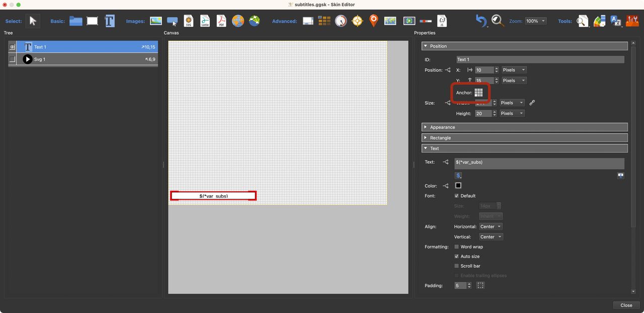The image size is (644, 313).
Task: Add a Lottie animation element
Action: click(205, 21)
